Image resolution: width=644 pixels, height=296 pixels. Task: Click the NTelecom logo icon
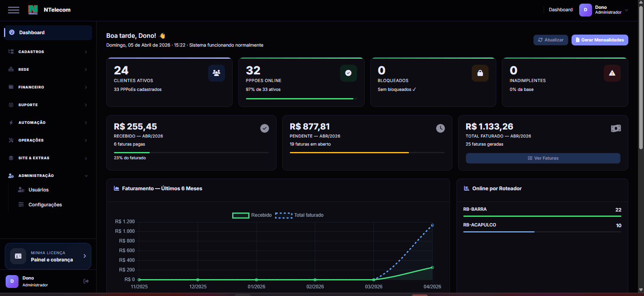click(33, 10)
